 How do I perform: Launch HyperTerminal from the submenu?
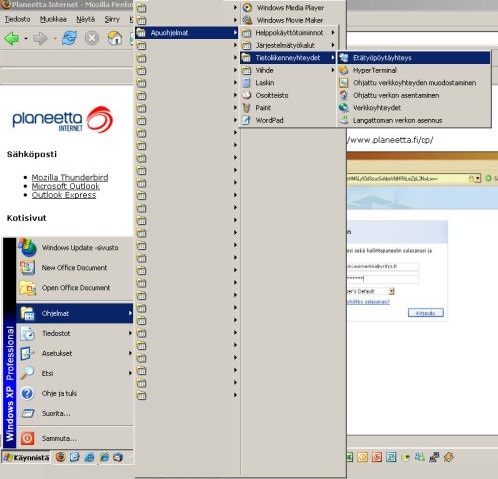(x=414, y=70)
